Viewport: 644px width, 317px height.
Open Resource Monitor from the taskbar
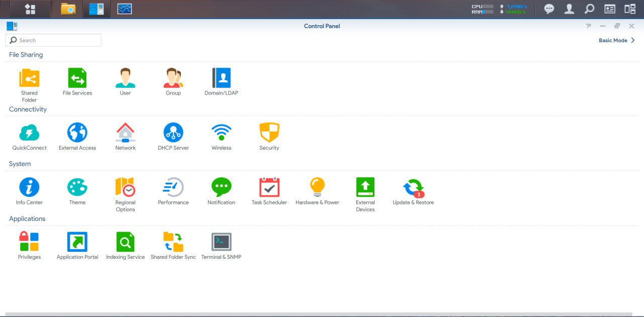point(124,9)
